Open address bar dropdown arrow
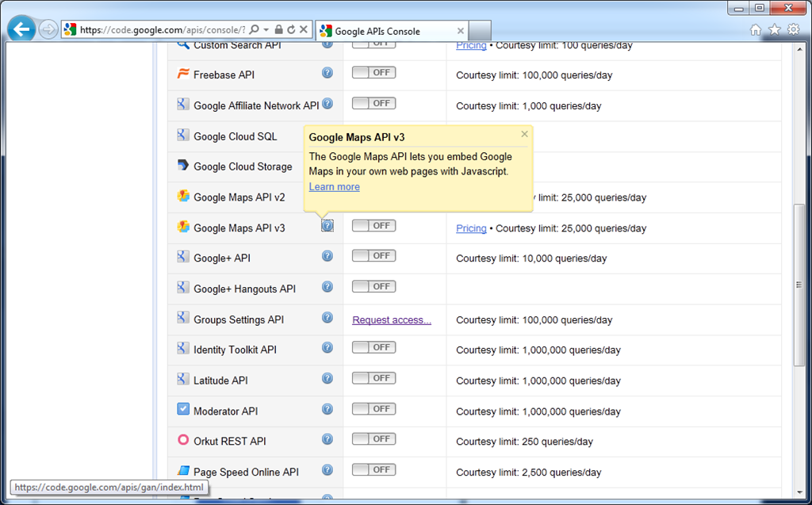Screen dimensions: 812x505 pyautogui.click(x=266, y=30)
